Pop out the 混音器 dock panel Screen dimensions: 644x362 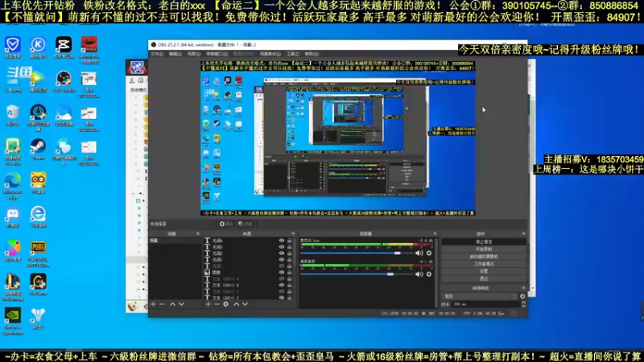(435, 233)
